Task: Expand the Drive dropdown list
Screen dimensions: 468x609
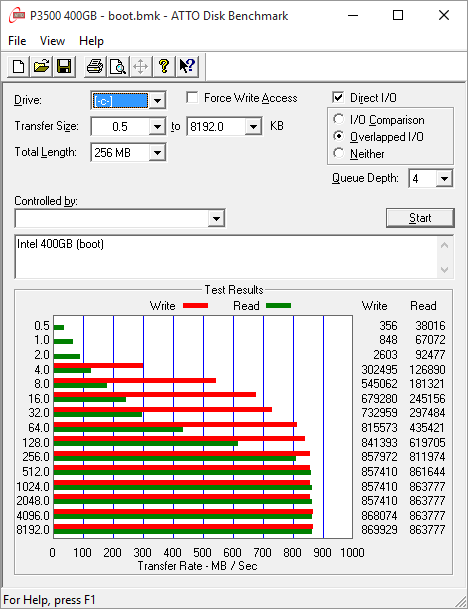Action: (x=157, y=101)
